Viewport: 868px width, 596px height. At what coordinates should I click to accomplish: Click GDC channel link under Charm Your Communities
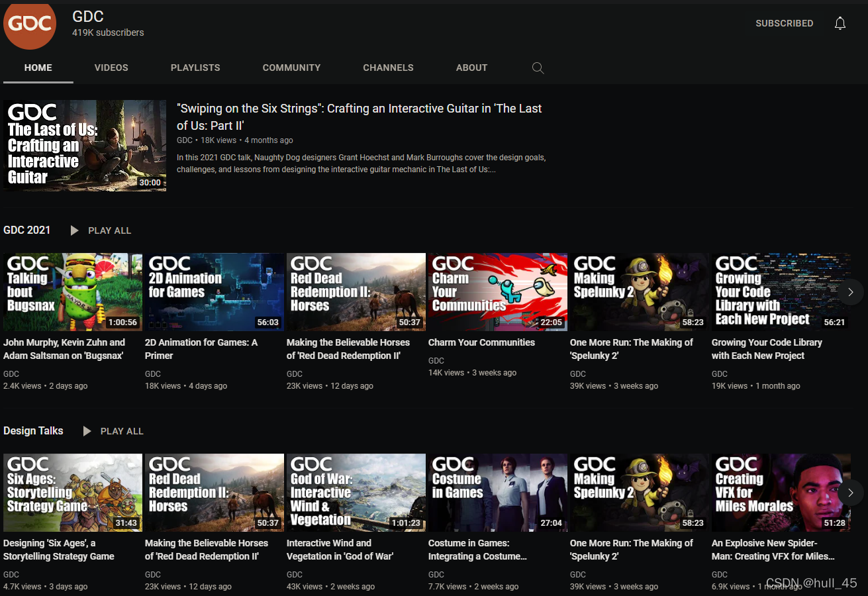[x=436, y=361]
